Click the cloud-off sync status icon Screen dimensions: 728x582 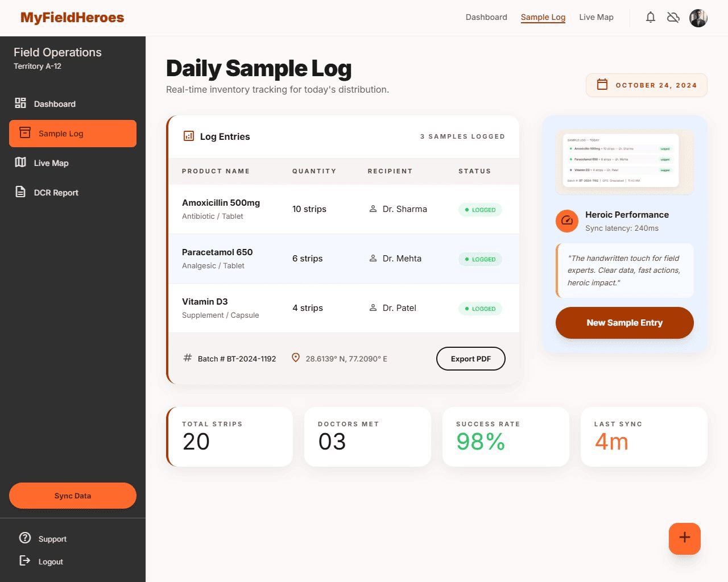673,18
